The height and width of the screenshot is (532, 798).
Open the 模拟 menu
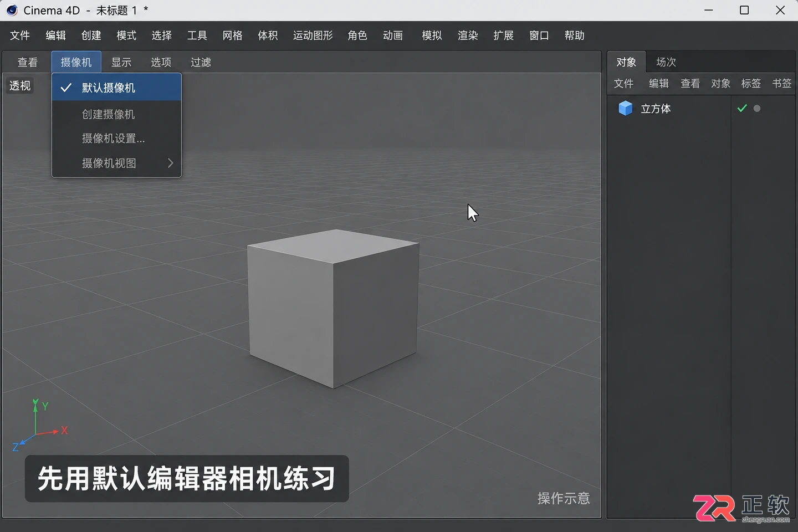(432, 35)
